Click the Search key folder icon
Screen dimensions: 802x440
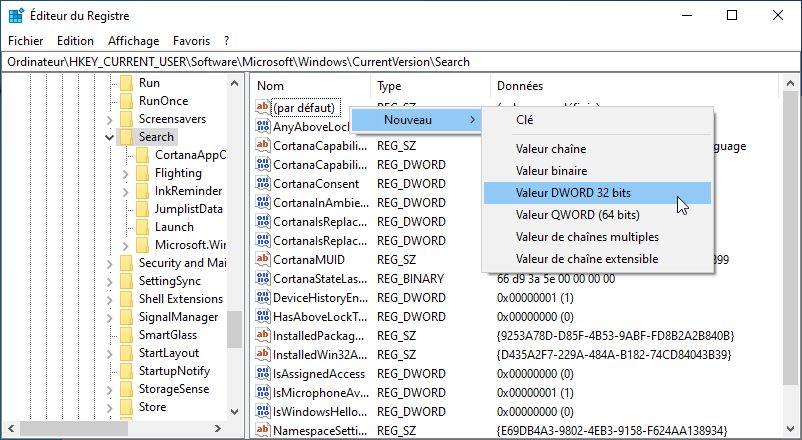coord(126,137)
